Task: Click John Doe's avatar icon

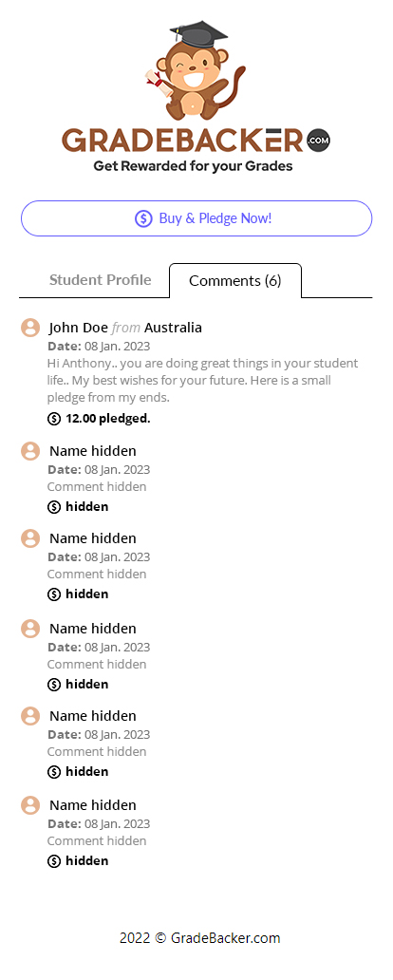Action: (x=30, y=328)
